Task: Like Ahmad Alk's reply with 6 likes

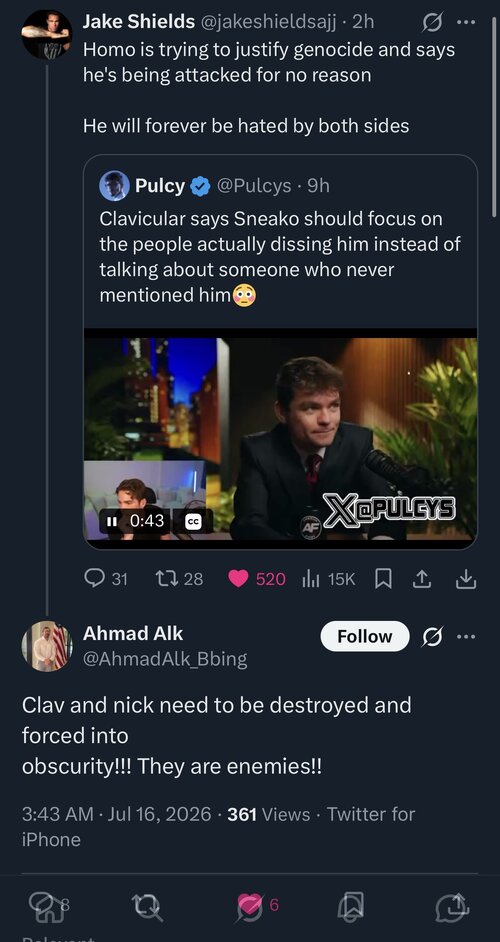Action: click(x=258, y=905)
